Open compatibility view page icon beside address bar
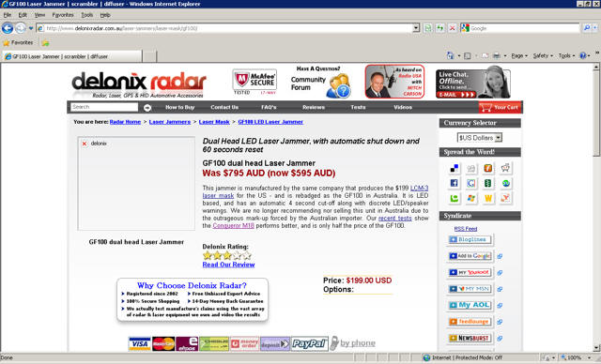This screenshot has width=601, height=364. pos(428,28)
